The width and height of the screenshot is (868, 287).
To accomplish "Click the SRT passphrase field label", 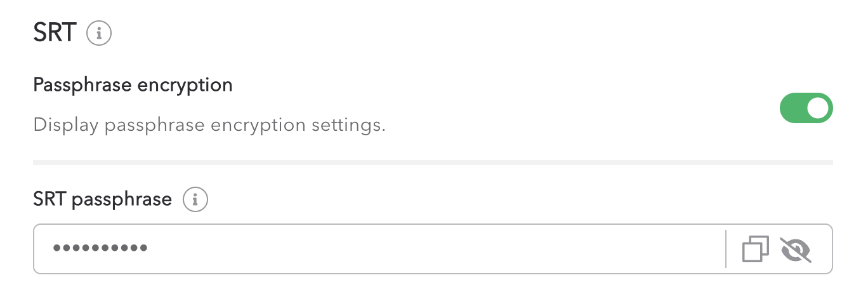I will tap(102, 200).
